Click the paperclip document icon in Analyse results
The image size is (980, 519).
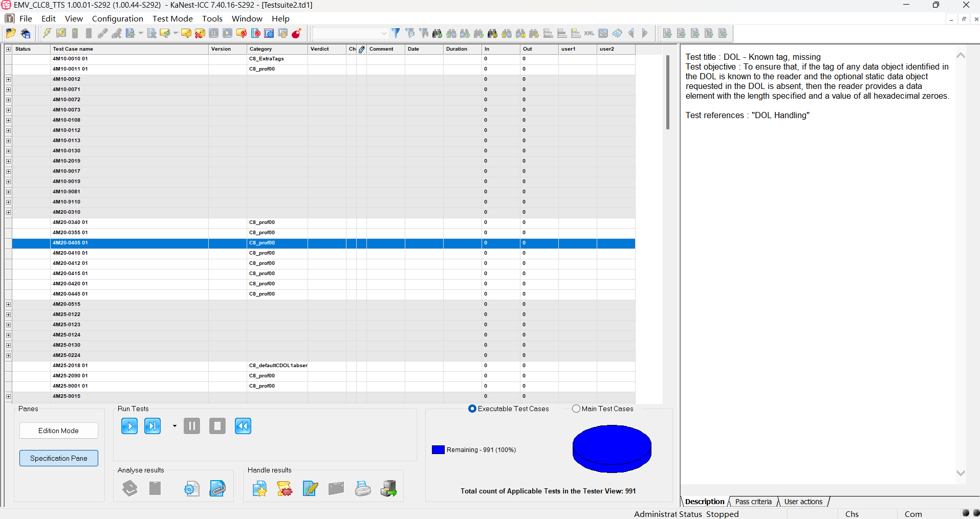(x=217, y=489)
